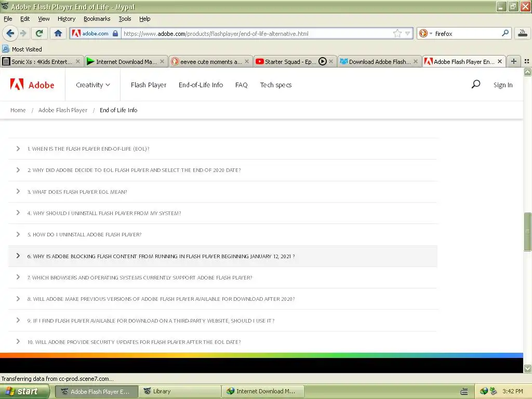This screenshot has height=399, width=532.
Task: Expand question 6 about blocking Flash content
Action: (222, 256)
